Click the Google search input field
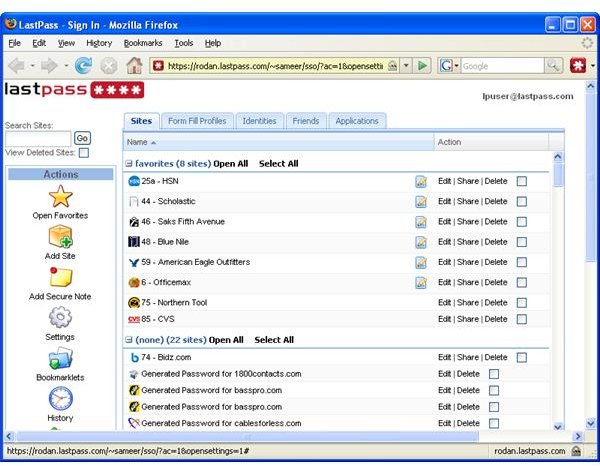Image resolution: width=600 pixels, height=466 pixels. pyautogui.click(x=502, y=66)
